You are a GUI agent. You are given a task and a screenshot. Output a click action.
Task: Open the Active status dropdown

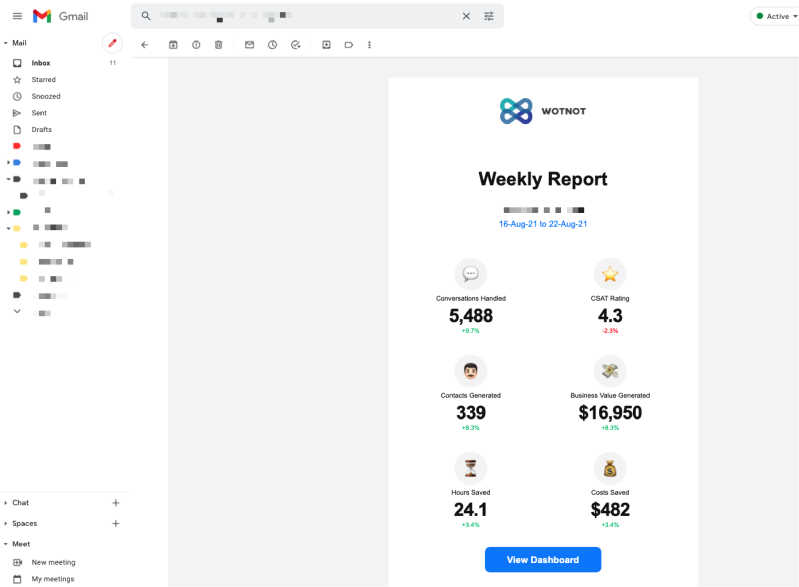pos(777,16)
